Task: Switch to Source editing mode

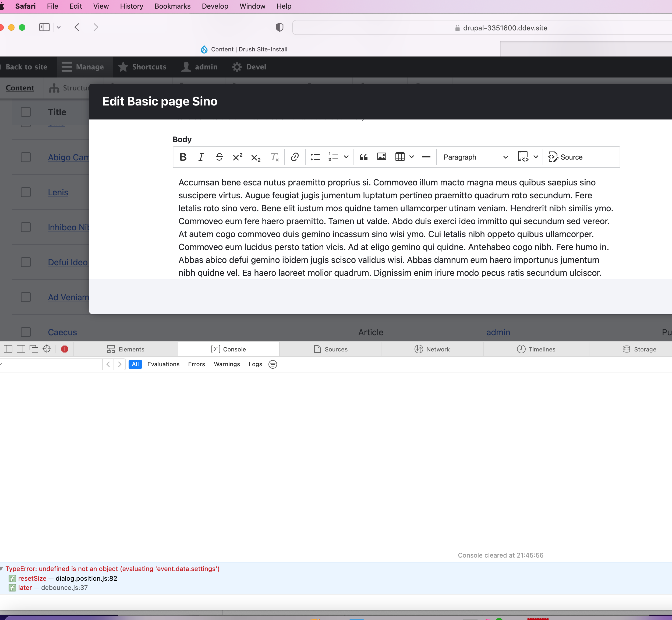Action: click(565, 157)
